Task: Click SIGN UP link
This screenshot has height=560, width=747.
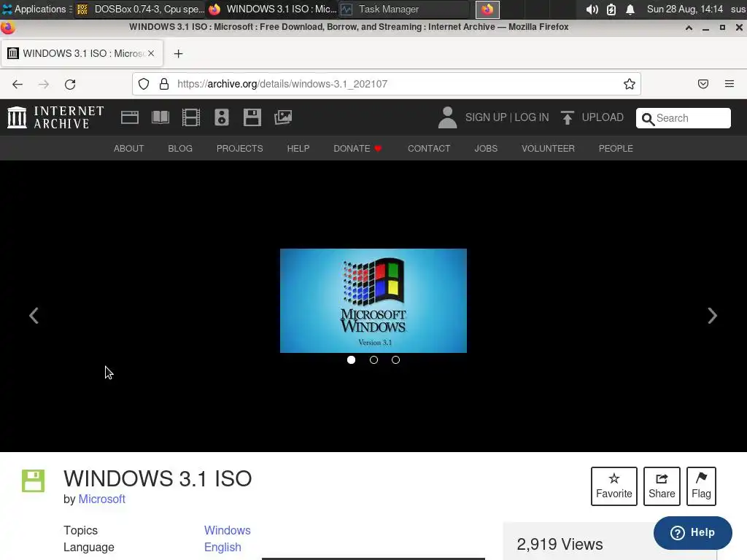Action: pyautogui.click(x=486, y=117)
